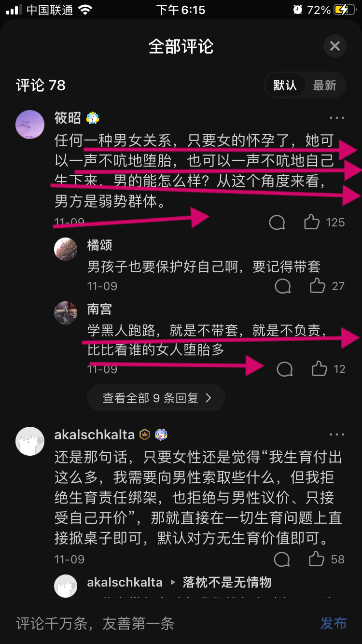Tap reply bubble on 南宫's comment
This screenshot has width=362, height=644.
[285, 369]
